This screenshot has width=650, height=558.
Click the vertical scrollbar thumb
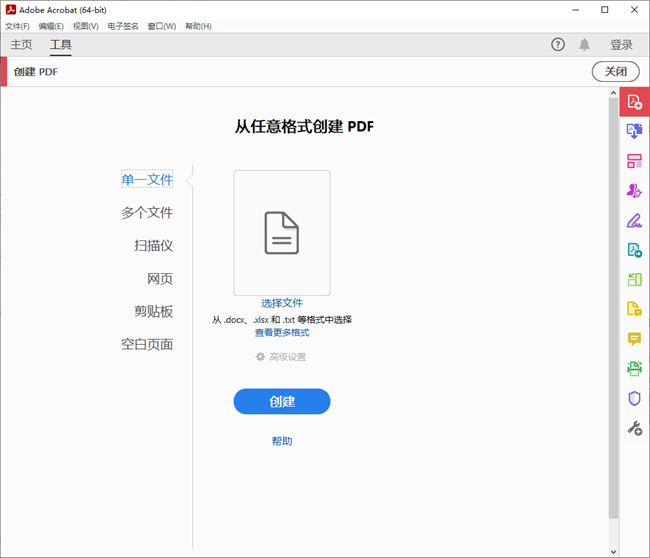click(x=614, y=308)
